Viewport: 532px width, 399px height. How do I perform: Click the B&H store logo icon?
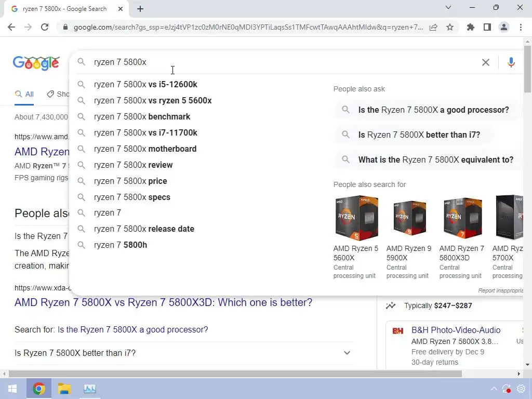[397, 331]
